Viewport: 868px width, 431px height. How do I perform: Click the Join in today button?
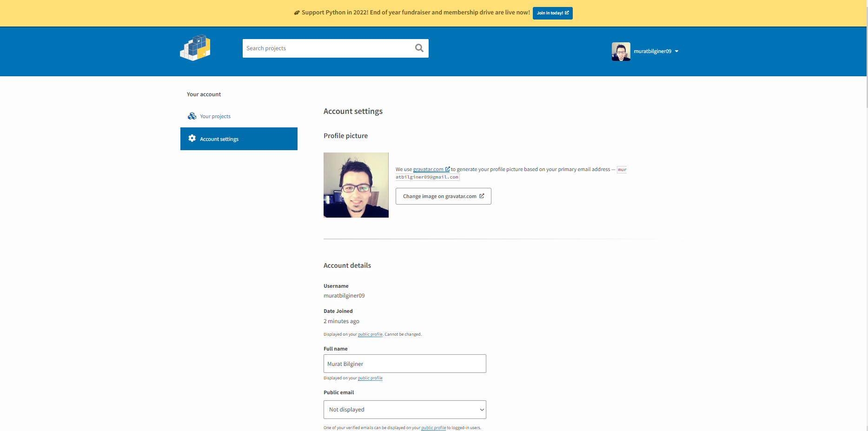click(x=552, y=13)
